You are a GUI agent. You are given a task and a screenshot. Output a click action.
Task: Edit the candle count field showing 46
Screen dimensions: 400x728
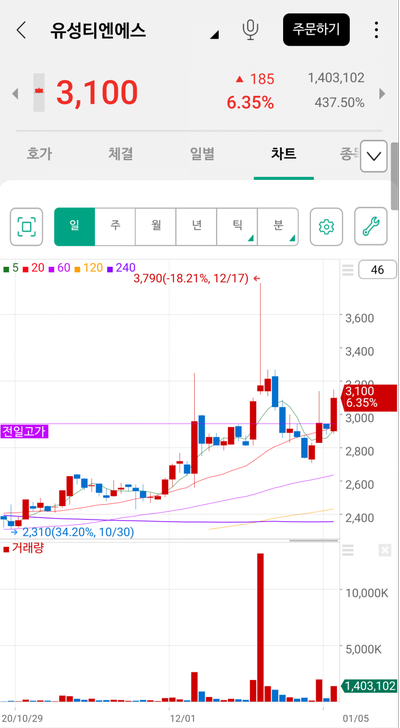click(x=378, y=270)
